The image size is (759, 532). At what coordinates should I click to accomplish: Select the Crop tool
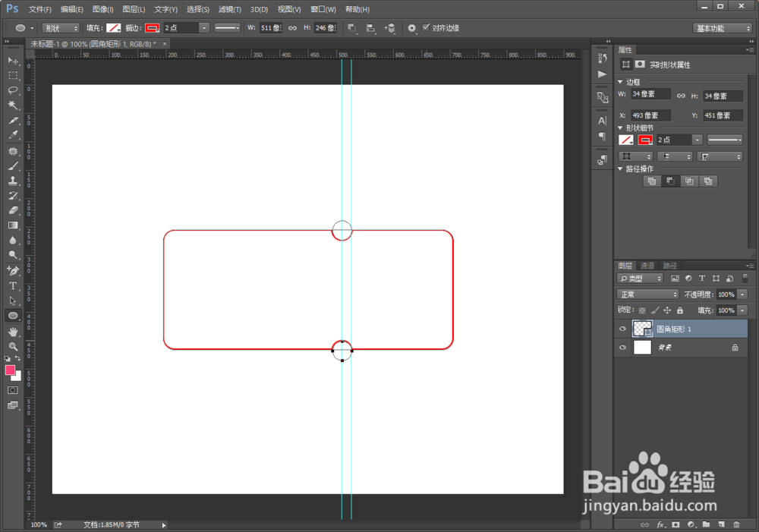click(x=13, y=121)
